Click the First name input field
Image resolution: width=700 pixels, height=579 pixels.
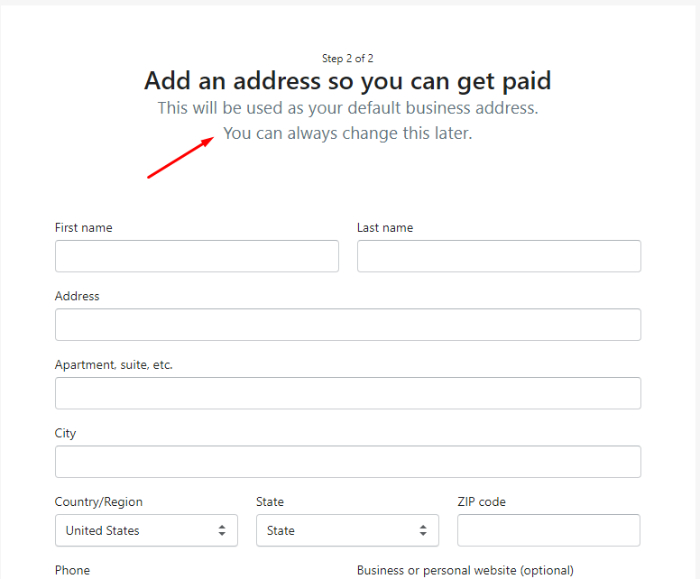197,256
